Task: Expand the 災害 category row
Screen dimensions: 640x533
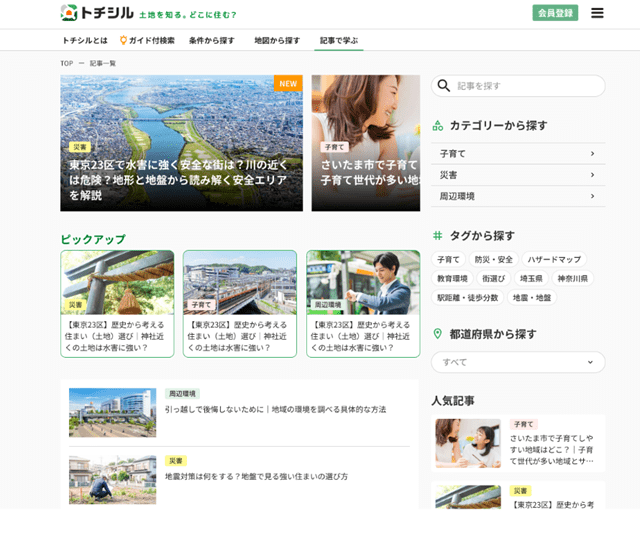Action: [517, 175]
